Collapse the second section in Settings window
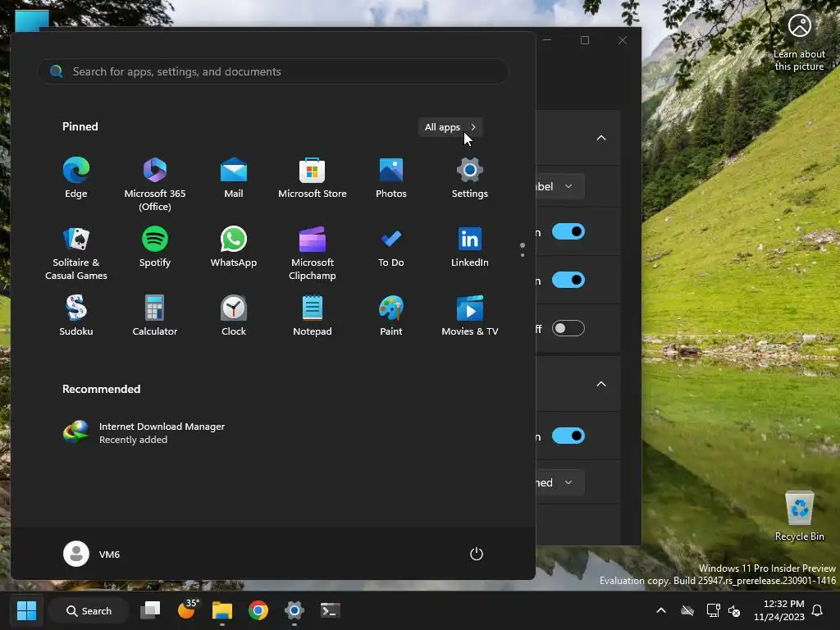This screenshot has height=630, width=840. 601,384
